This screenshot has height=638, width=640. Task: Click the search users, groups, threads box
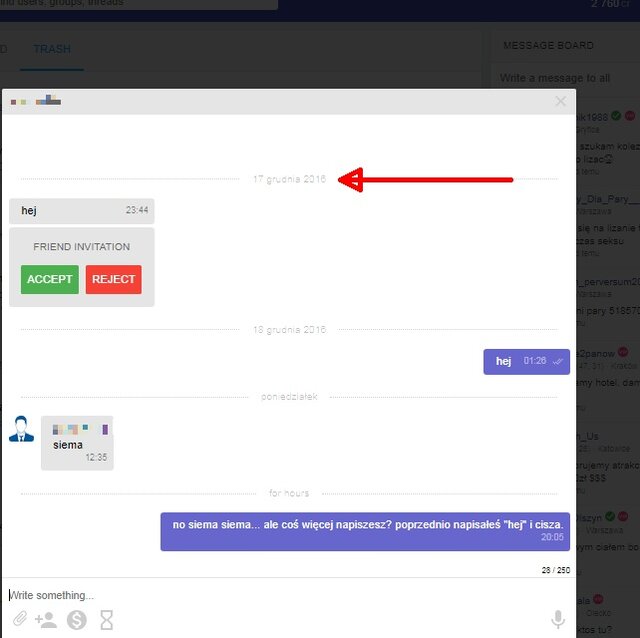click(138, 4)
